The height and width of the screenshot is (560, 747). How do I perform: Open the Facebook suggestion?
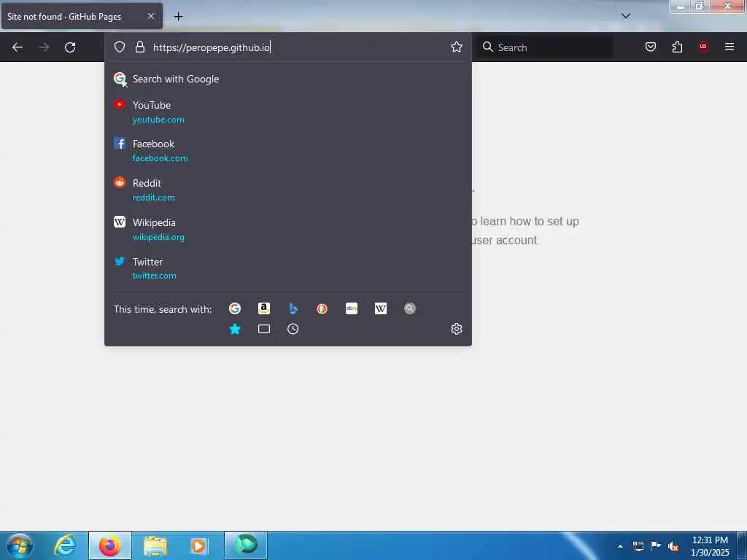pyautogui.click(x=287, y=151)
